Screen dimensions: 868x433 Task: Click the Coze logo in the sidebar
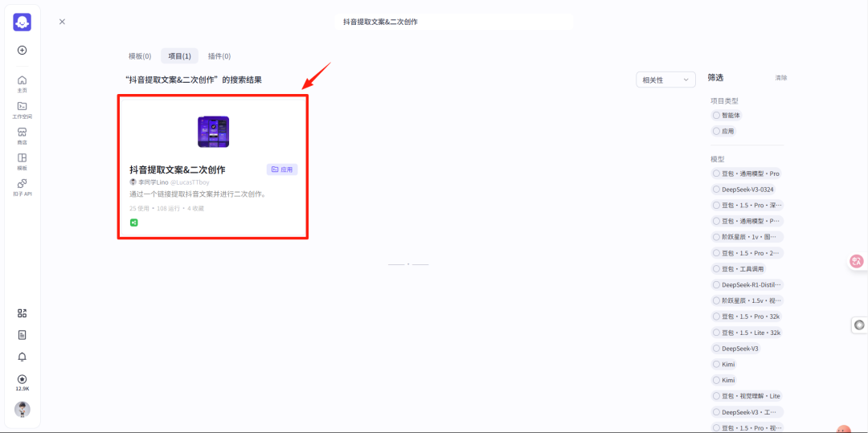(23, 22)
